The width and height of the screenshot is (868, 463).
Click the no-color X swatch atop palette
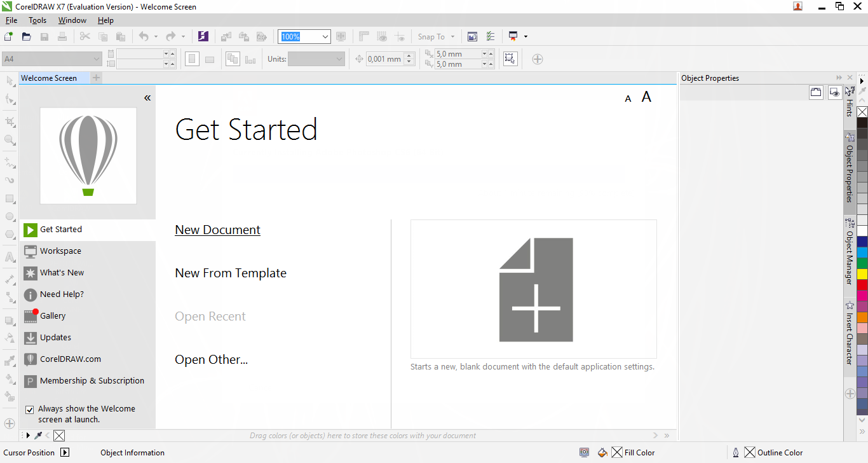click(x=862, y=112)
